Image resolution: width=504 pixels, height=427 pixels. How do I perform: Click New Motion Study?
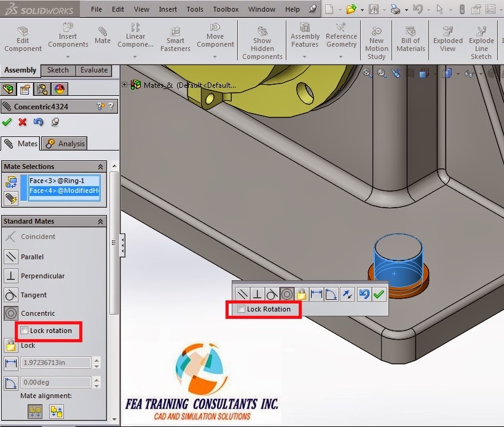coord(376,37)
